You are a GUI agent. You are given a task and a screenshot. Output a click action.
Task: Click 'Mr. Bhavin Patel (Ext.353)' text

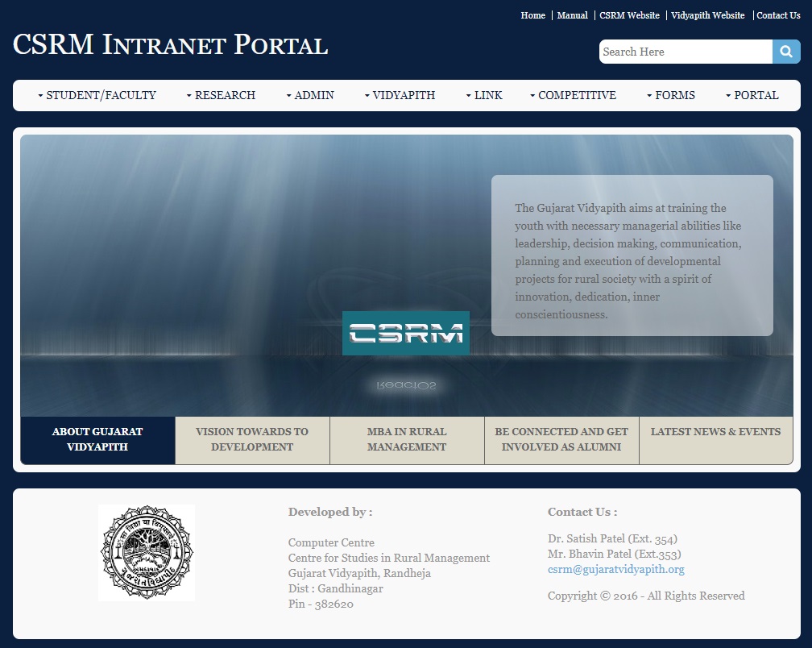614,555
